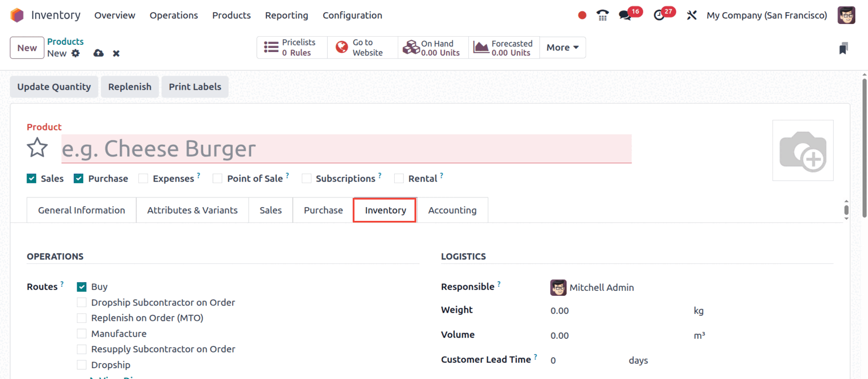Screen dimensions: 868x379
Task: Open the Responsible user dropdown
Action: [601, 288]
